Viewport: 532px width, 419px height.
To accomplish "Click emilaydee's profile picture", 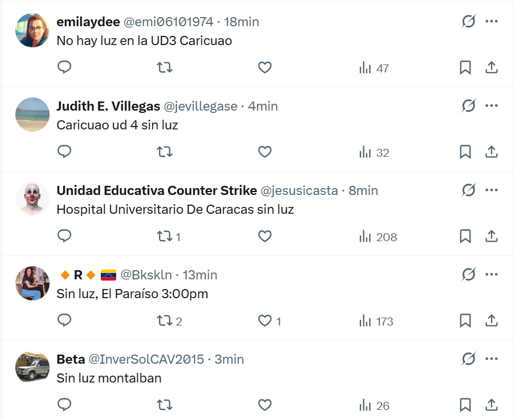I will (x=32, y=30).
